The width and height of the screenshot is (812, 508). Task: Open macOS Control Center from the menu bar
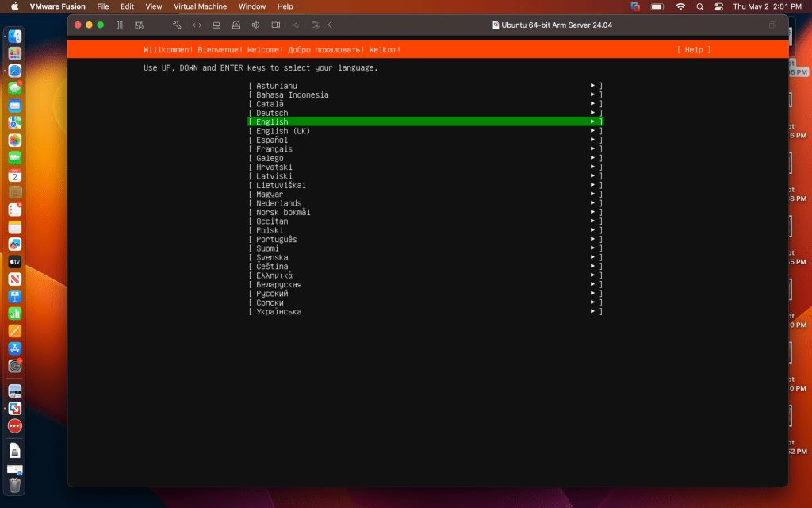pos(719,6)
